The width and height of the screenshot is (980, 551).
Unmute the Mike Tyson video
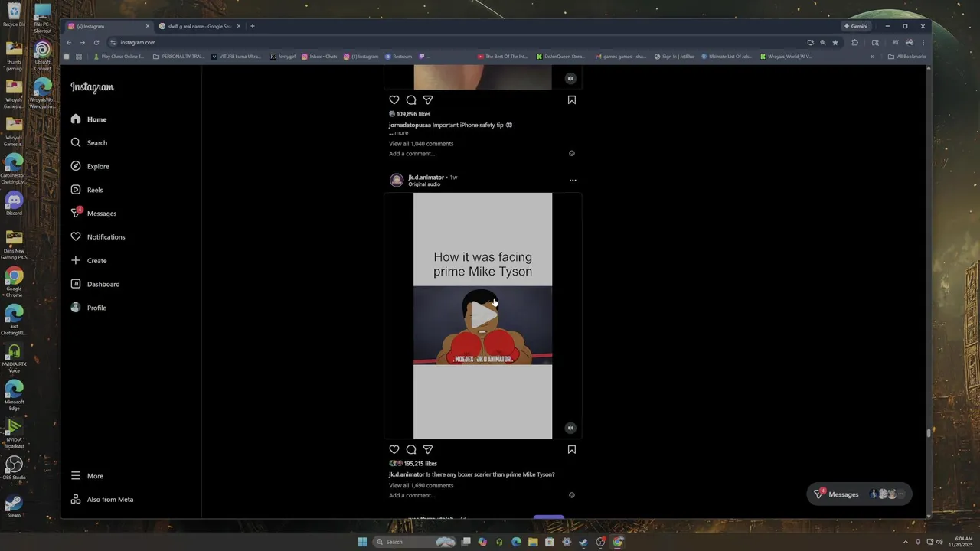(x=570, y=428)
